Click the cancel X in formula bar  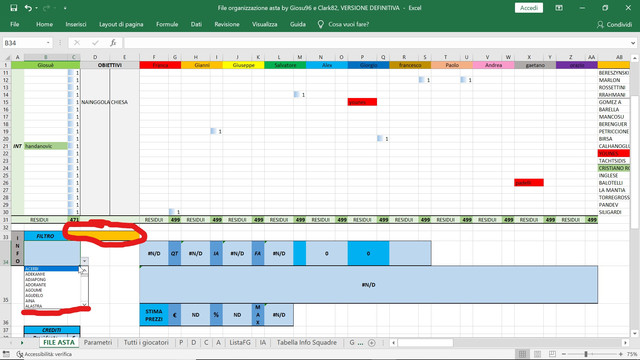point(77,43)
